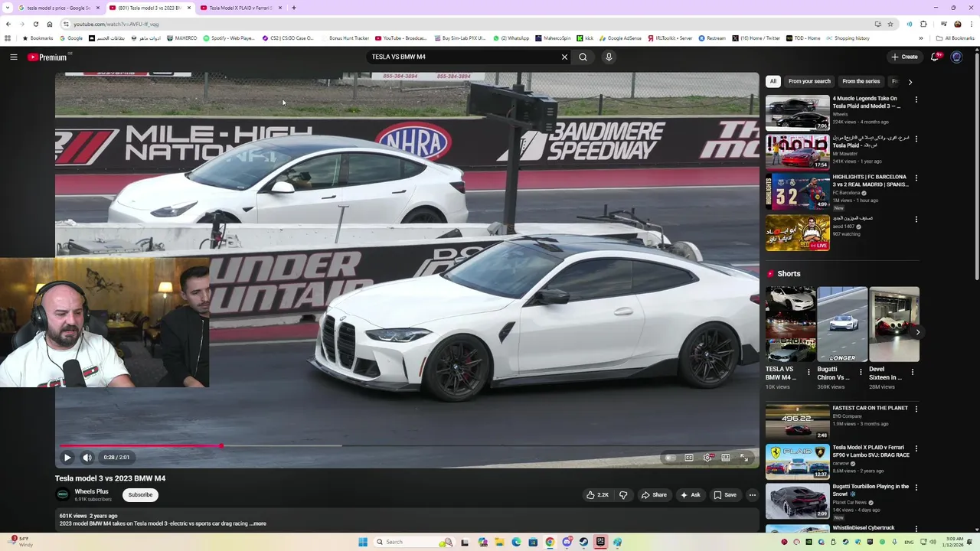Open File Explorer from taskbar
The image size is (980, 551).
click(499, 542)
